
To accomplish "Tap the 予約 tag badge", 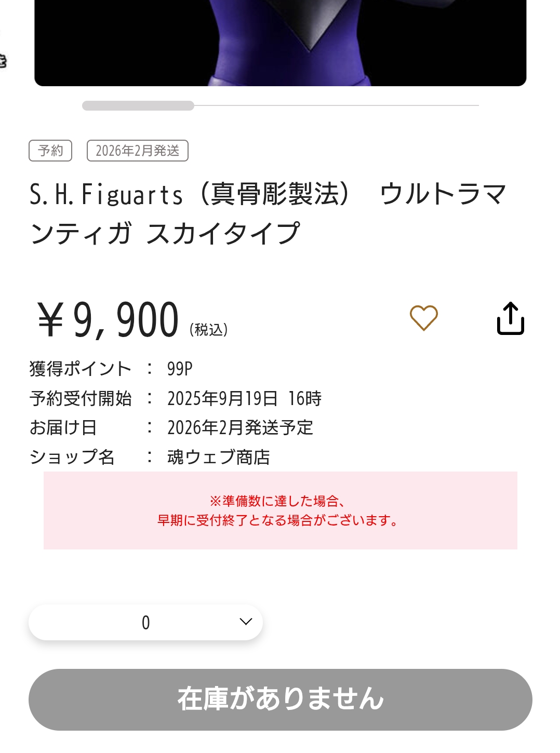I will [x=50, y=151].
